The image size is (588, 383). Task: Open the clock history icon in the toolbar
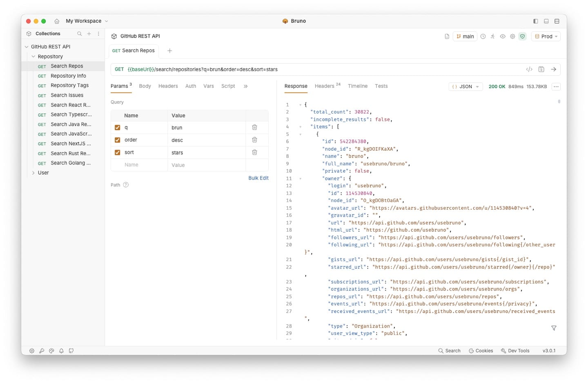pyautogui.click(x=483, y=36)
